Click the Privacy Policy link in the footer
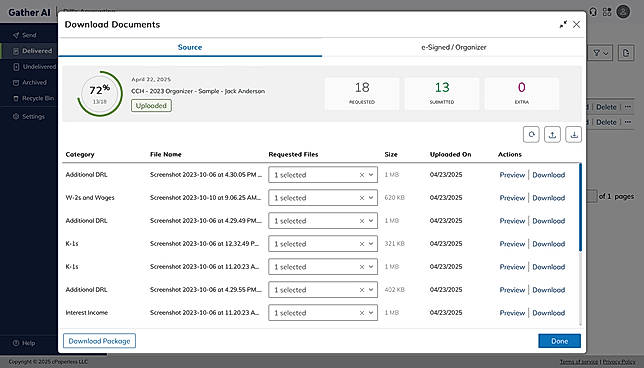644x368 pixels. tap(619, 362)
